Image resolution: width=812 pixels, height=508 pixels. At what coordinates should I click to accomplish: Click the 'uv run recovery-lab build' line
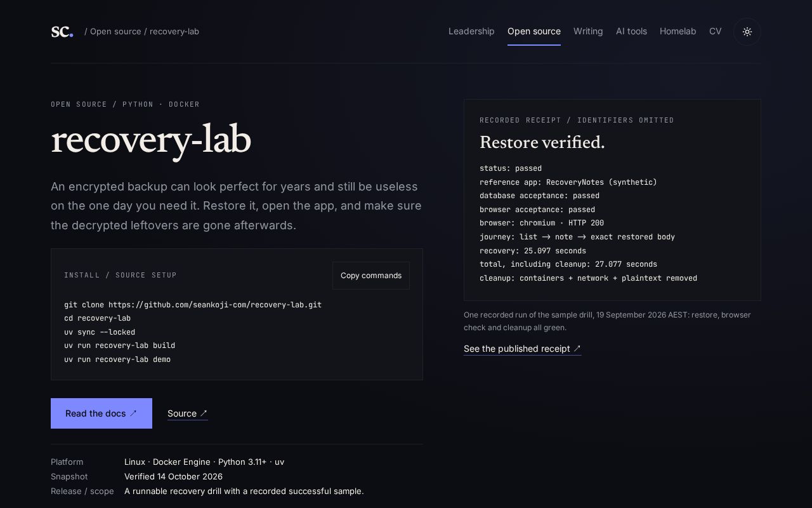[119, 345]
